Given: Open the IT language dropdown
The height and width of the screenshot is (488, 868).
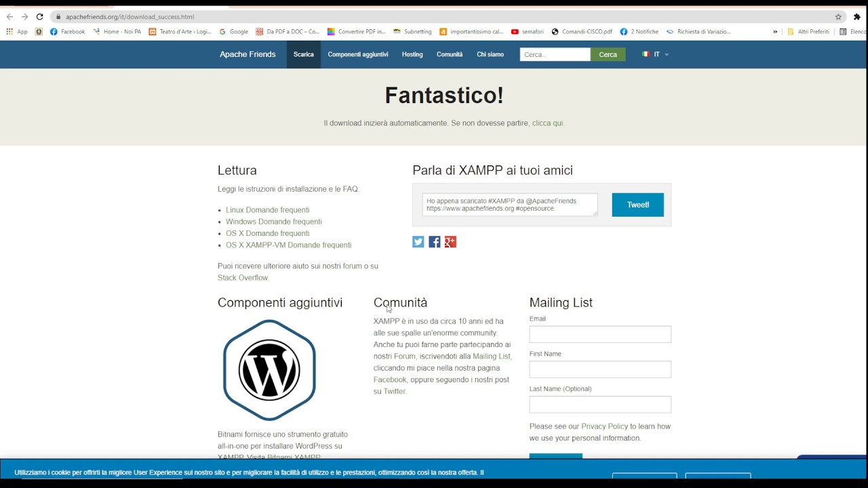Looking at the screenshot, I should tap(655, 54).
